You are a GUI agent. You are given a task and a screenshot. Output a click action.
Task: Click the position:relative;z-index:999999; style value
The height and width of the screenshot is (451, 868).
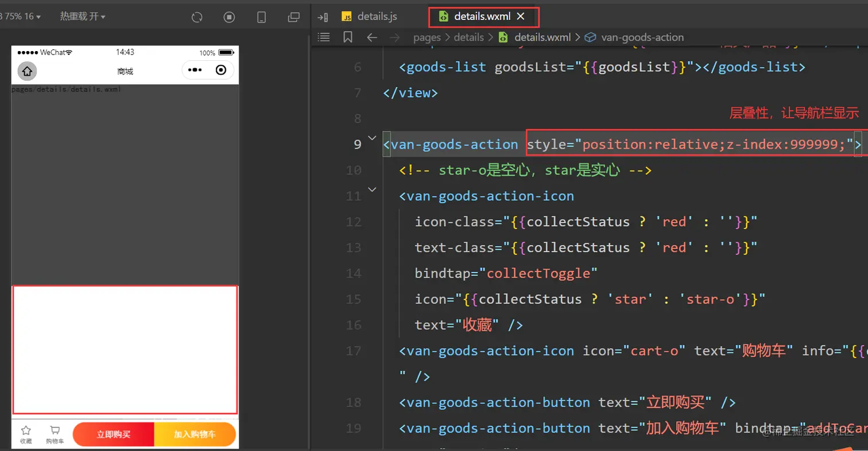[x=714, y=145]
